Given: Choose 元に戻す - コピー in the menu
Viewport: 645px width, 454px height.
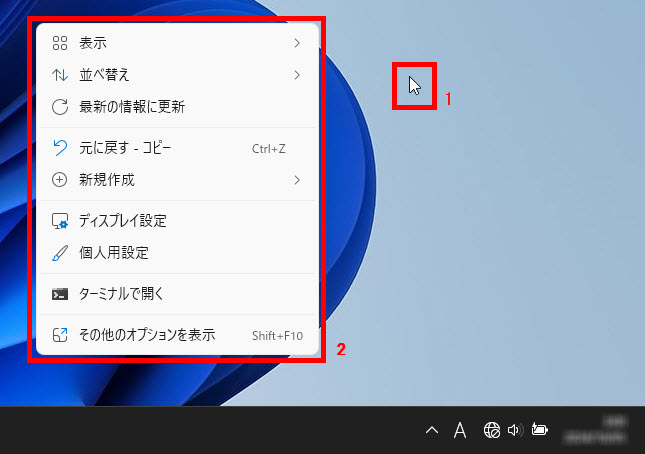Looking at the screenshot, I should tap(125, 148).
